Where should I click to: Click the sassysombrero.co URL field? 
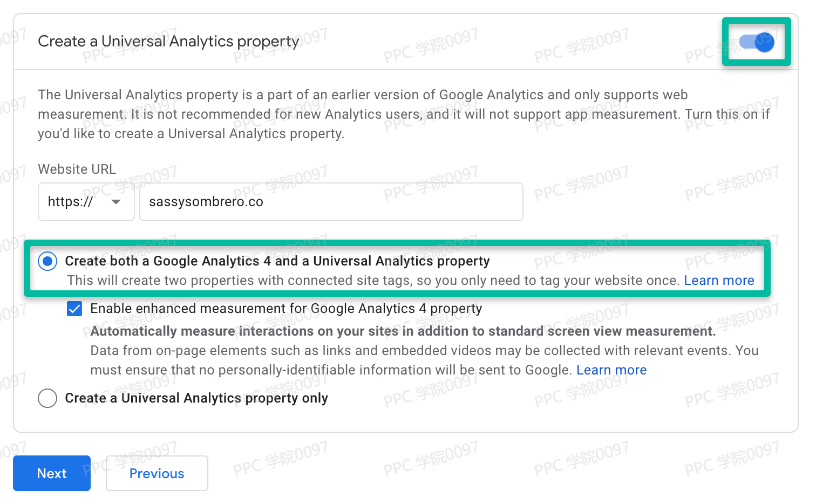[330, 202]
